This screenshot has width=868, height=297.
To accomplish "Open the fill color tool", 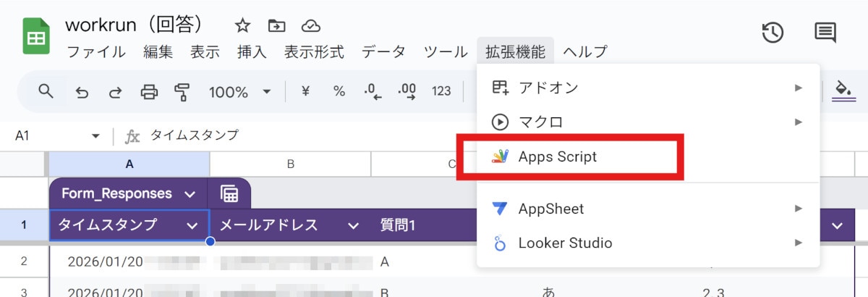I will coord(843,91).
